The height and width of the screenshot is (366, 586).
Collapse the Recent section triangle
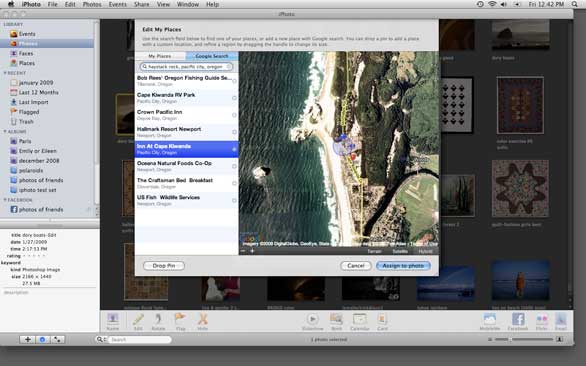click(x=5, y=73)
